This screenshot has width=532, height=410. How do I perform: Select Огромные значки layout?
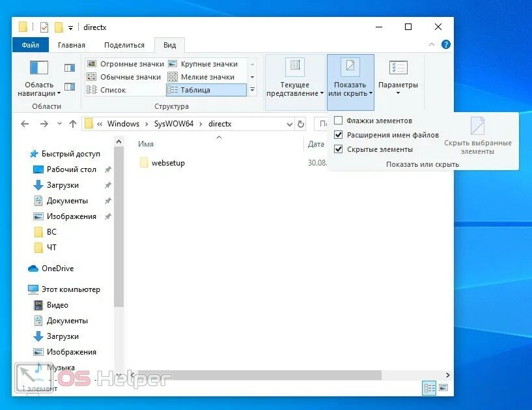126,64
